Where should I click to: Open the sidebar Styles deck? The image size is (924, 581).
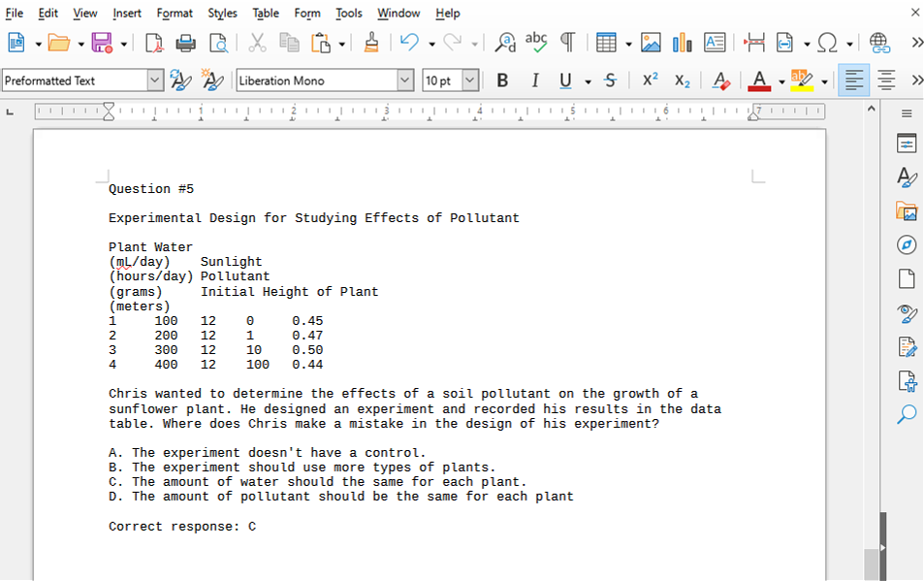[x=907, y=177]
